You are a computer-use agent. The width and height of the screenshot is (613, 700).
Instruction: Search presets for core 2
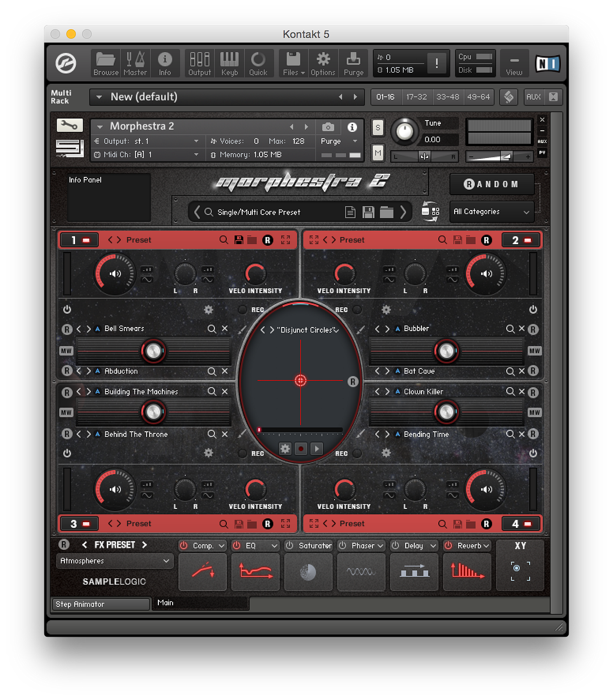coord(442,240)
